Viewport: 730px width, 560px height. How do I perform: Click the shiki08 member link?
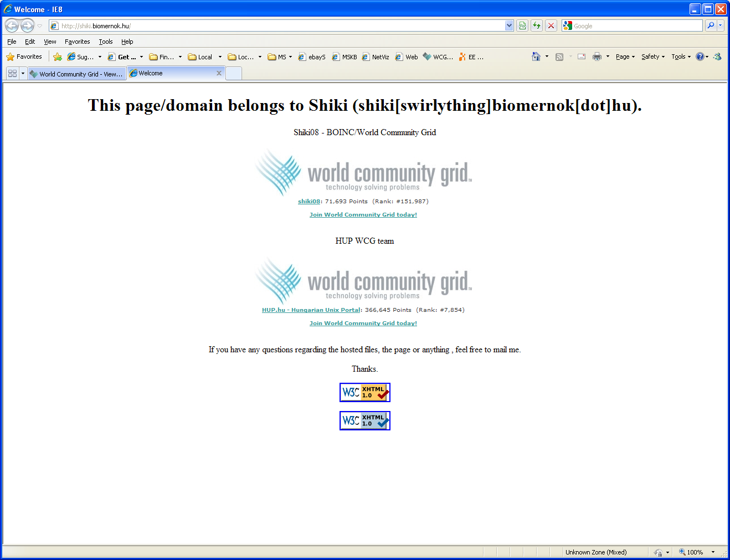(x=309, y=202)
